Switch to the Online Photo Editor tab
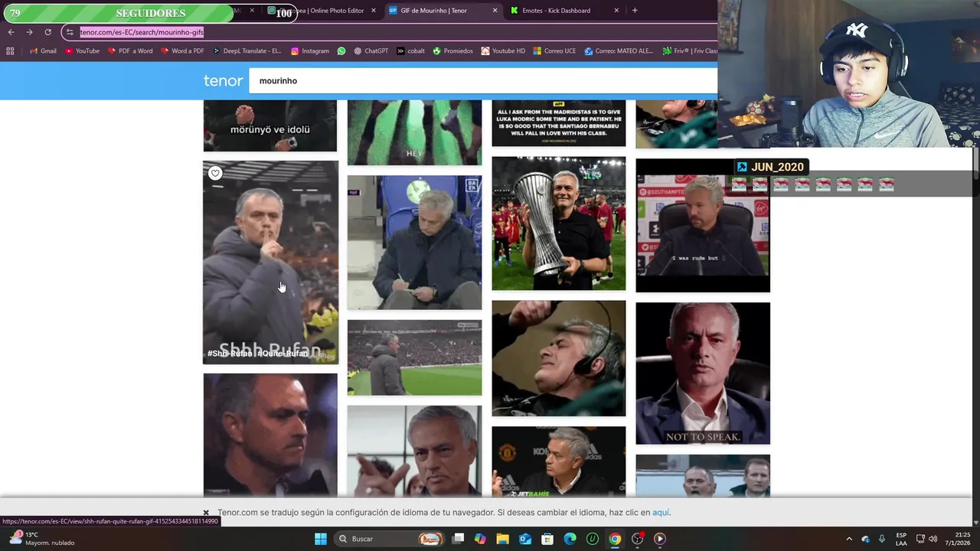The image size is (980, 551). pyautogui.click(x=322, y=11)
